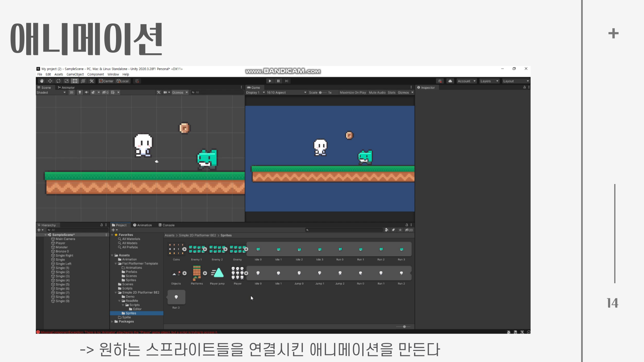The height and width of the screenshot is (362, 644).
Task: Select the Move tool
Action: point(50,81)
